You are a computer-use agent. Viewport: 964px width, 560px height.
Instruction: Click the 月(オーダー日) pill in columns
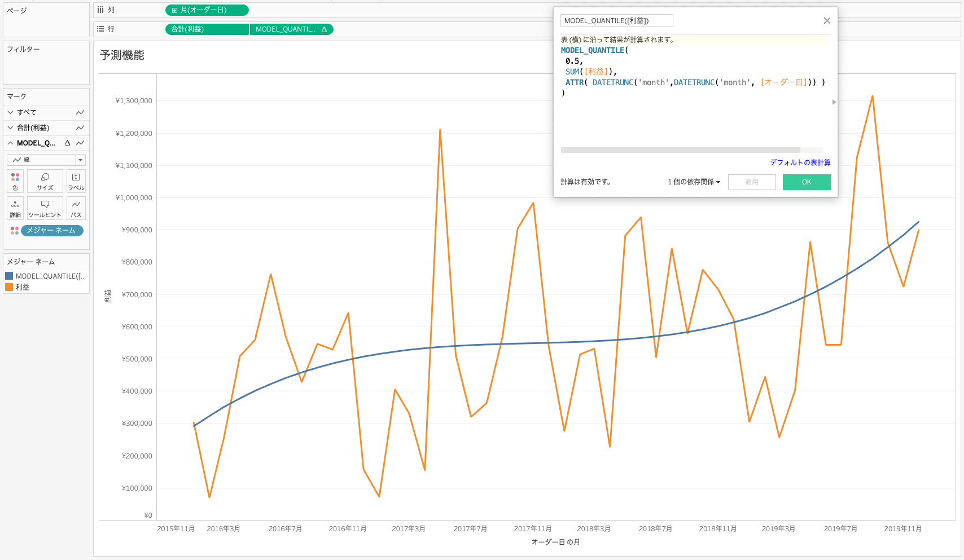tap(207, 10)
